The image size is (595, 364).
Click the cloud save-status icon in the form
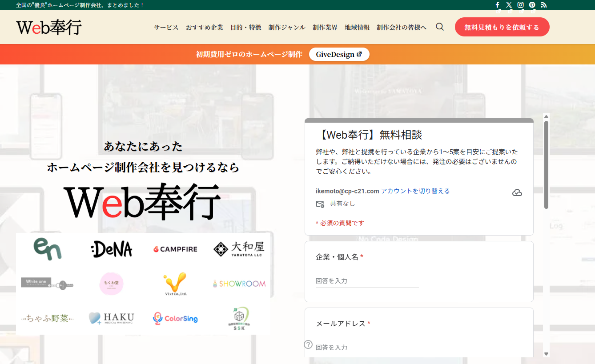tap(517, 192)
